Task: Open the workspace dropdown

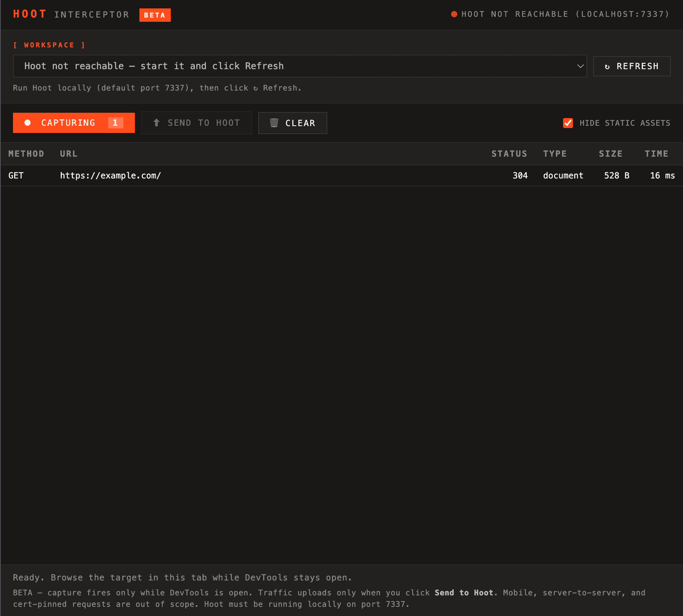Action: [x=300, y=66]
